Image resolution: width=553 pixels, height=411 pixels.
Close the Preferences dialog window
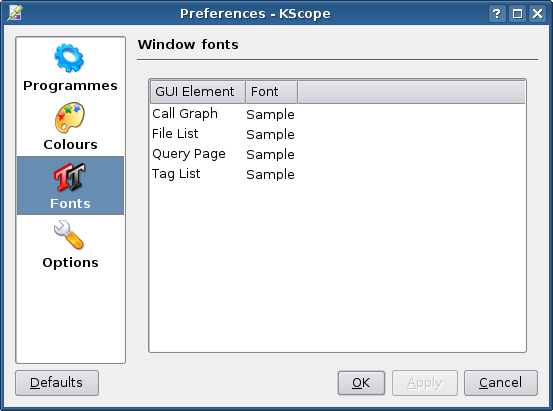(x=537, y=14)
